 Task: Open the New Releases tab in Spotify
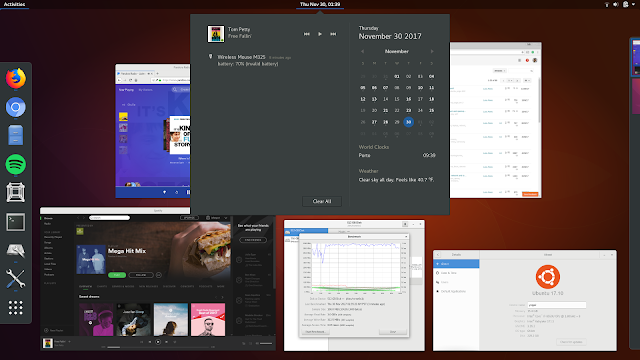point(149,287)
